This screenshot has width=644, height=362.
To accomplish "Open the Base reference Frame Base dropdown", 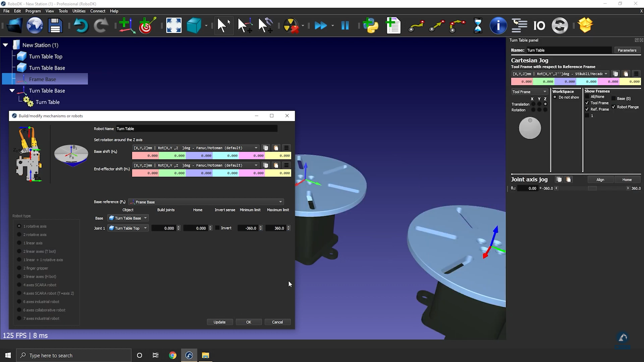I will coord(206,202).
